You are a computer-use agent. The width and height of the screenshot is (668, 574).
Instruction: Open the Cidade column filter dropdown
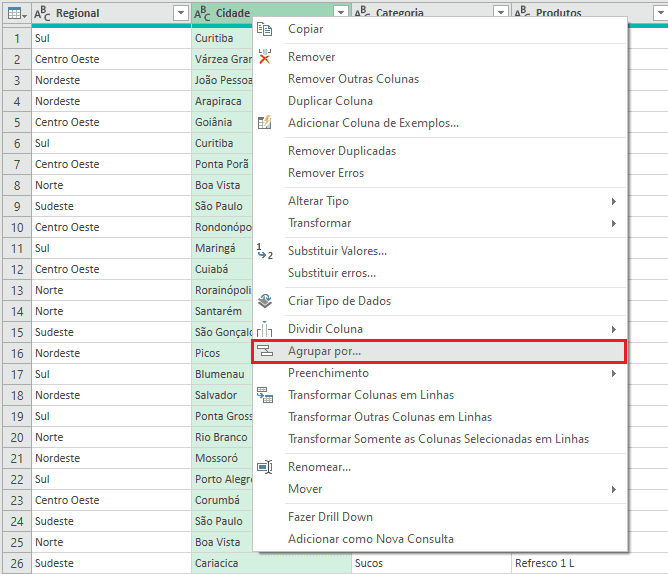click(x=341, y=12)
